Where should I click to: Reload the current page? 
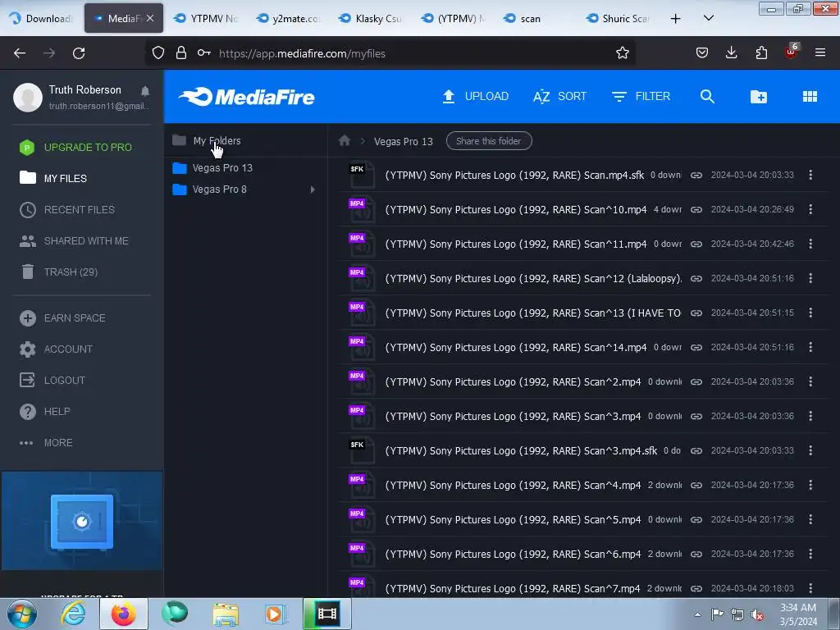pyautogui.click(x=79, y=53)
